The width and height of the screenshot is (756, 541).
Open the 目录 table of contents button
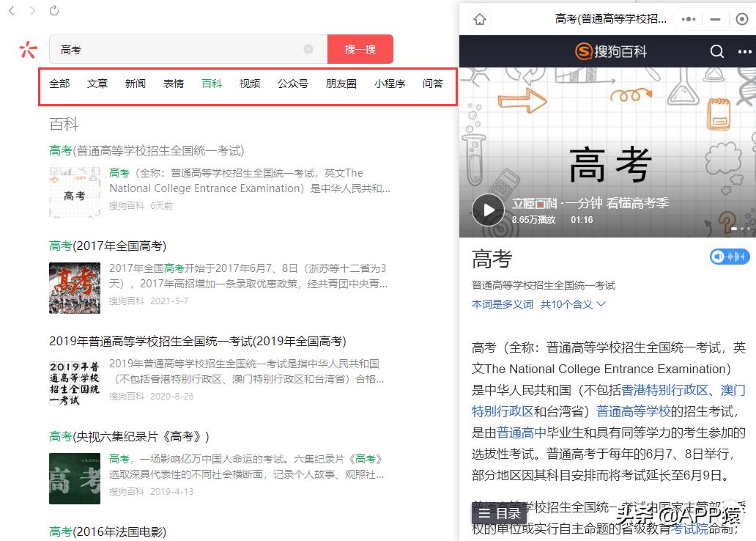click(x=499, y=513)
